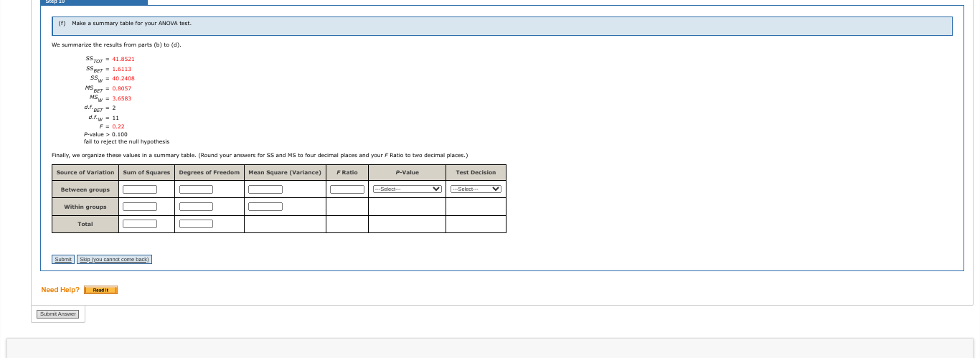This screenshot has width=980, height=358.
Task: Click the SS TOT value 41.8521
Action: click(x=123, y=59)
